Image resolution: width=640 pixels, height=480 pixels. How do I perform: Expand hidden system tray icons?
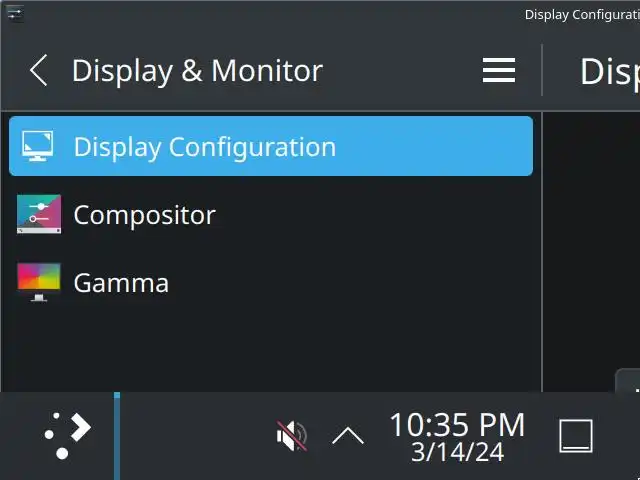point(347,435)
